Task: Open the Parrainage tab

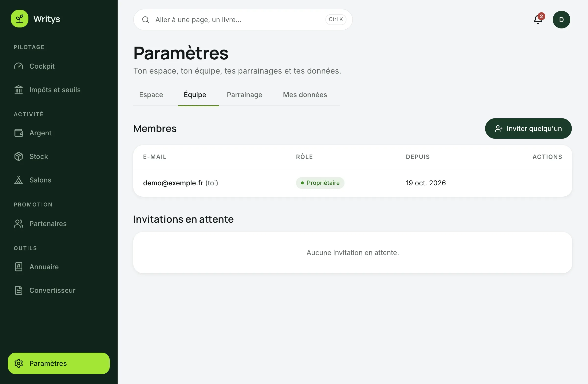Action: (x=244, y=95)
